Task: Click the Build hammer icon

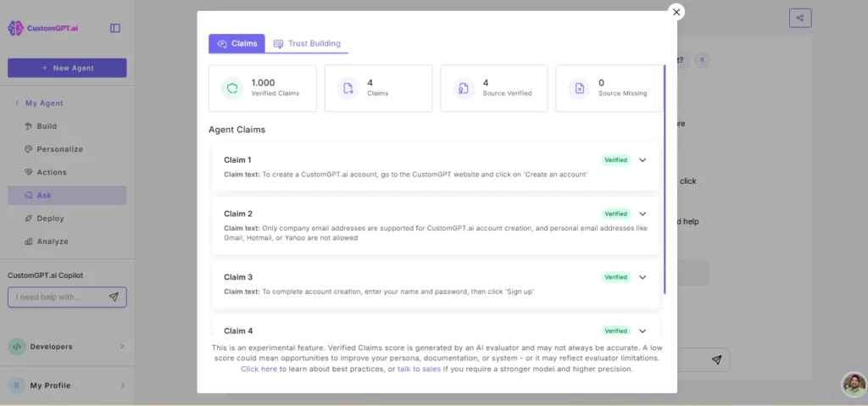Action: pyautogui.click(x=29, y=126)
